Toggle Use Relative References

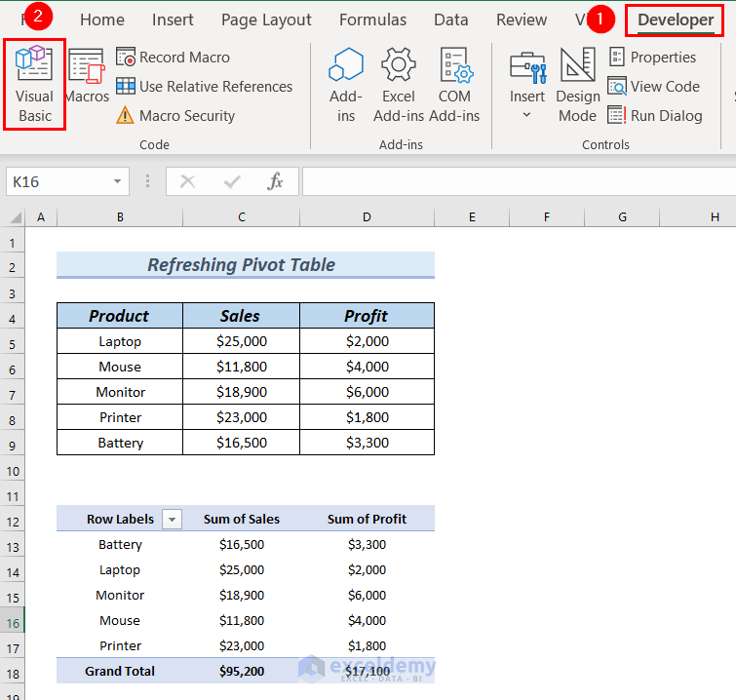204,87
